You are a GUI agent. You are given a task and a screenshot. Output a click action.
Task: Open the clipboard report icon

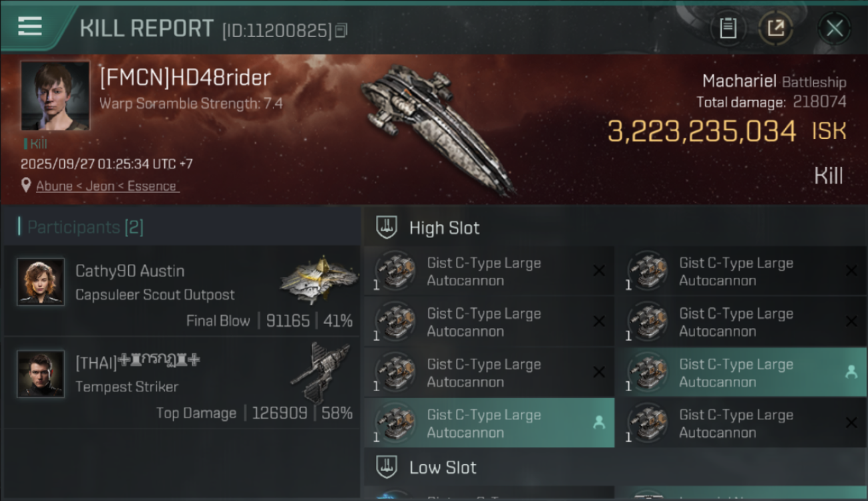(728, 28)
